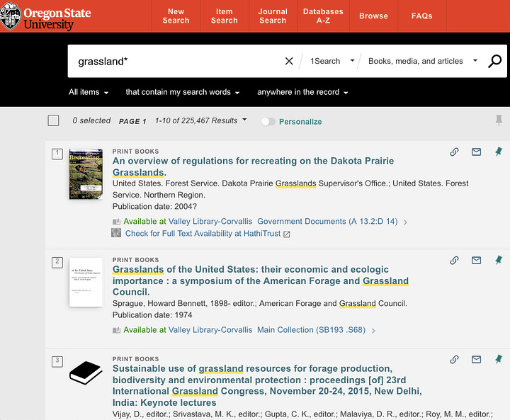This screenshot has height=420, width=510.
Task: Click book icon beside Government Documents availability
Action: click(116, 222)
